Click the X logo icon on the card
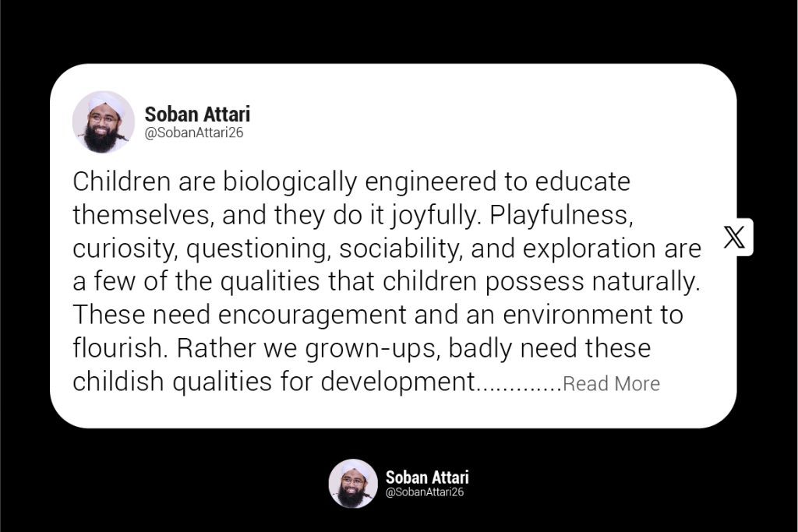Image resolution: width=798 pixels, height=532 pixels. 734,238
